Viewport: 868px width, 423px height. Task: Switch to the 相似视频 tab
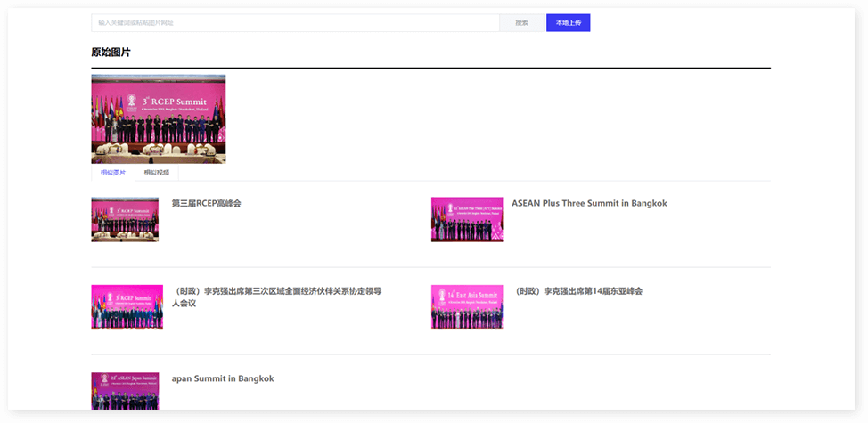[157, 173]
